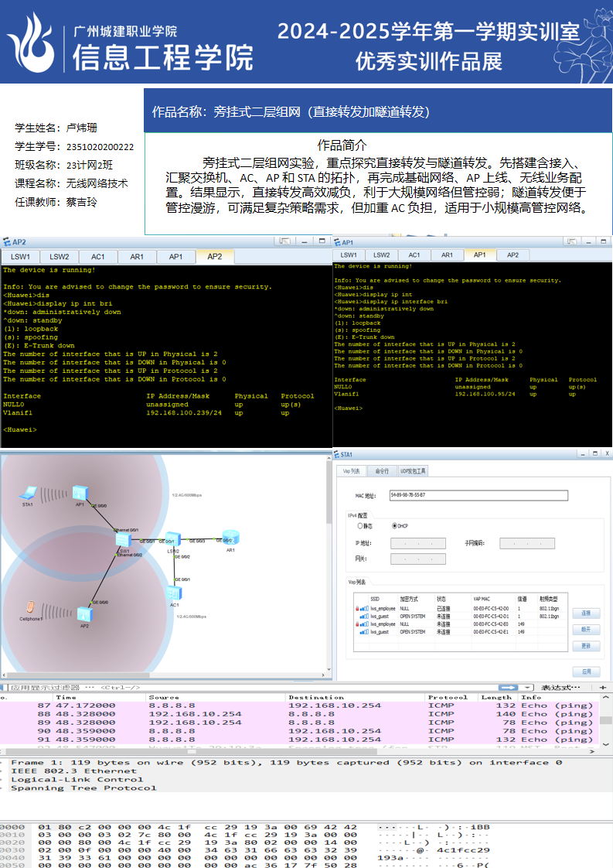Click the LSW1 switch icon

pyautogui.click(x=124, y=541)
